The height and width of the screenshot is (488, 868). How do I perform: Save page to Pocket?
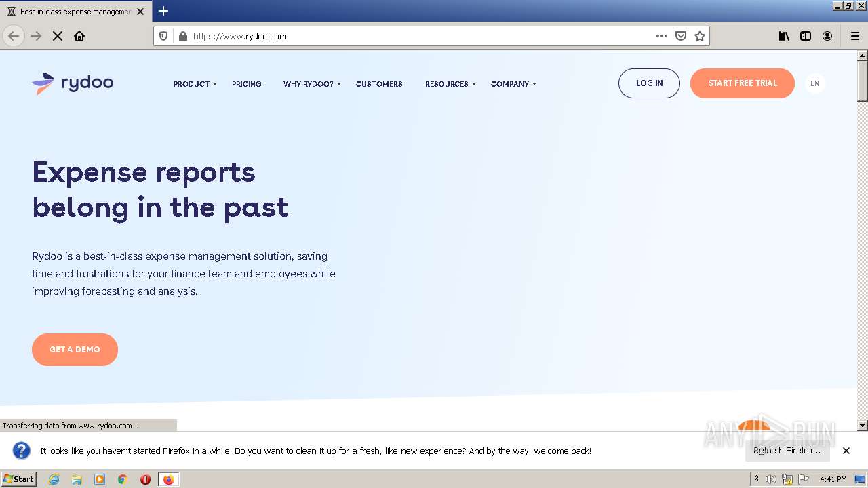[681, 36]
